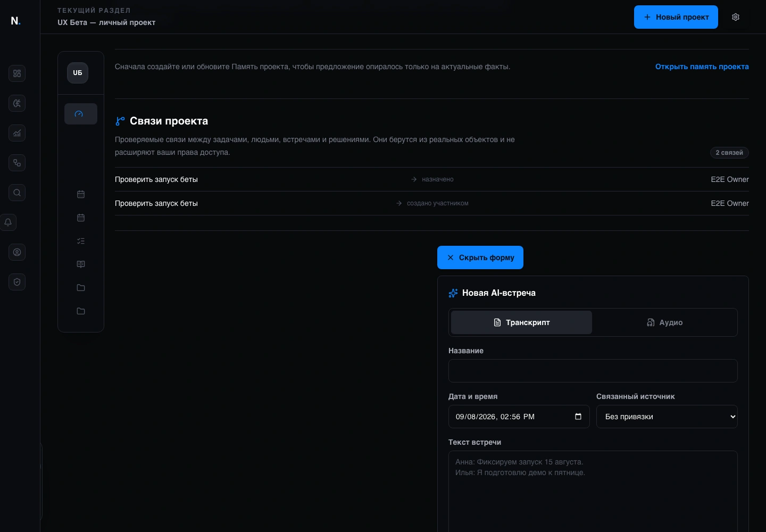Click the search magnifier icon in the sidebar

pos(17,193)
